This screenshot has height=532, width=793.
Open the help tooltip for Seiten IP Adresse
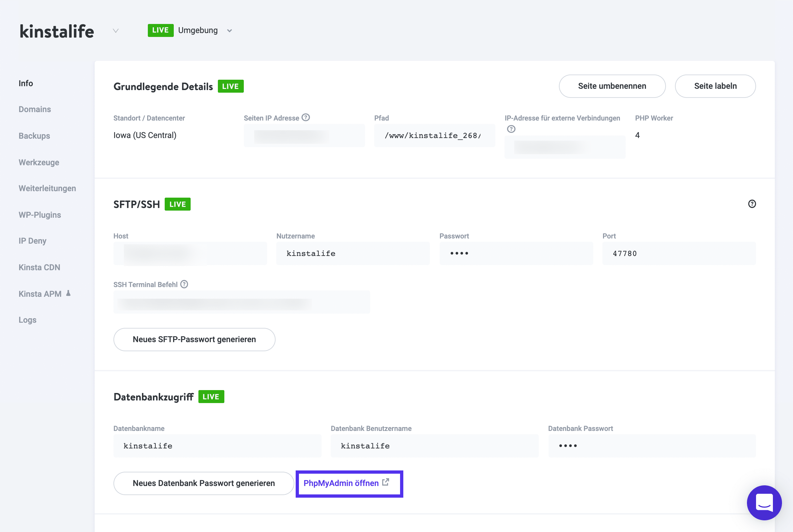[x=306, y=118]
